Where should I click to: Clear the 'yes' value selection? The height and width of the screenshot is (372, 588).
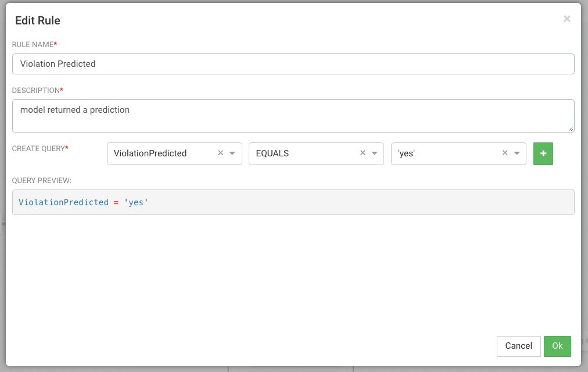(x=505, y=153)
